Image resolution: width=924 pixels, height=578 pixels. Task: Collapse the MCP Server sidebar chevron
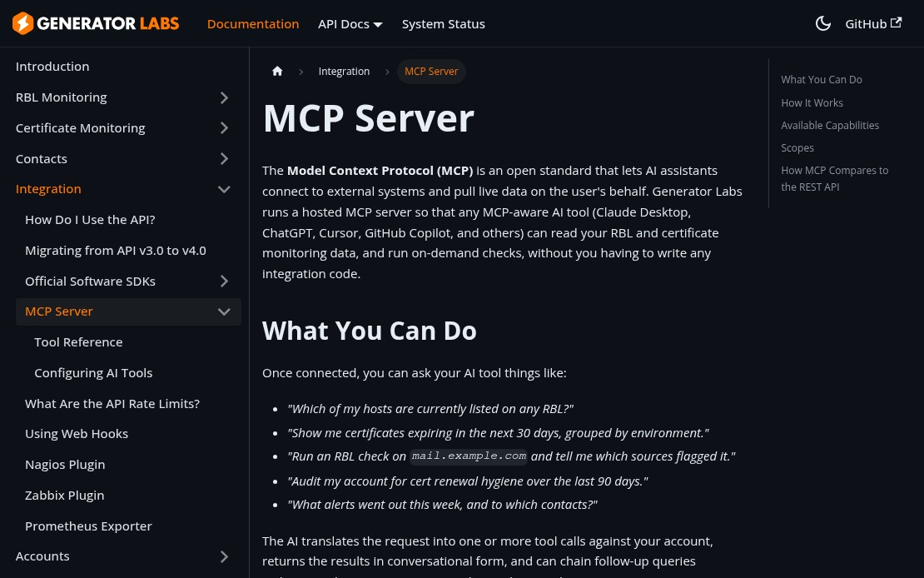point(224,311)
